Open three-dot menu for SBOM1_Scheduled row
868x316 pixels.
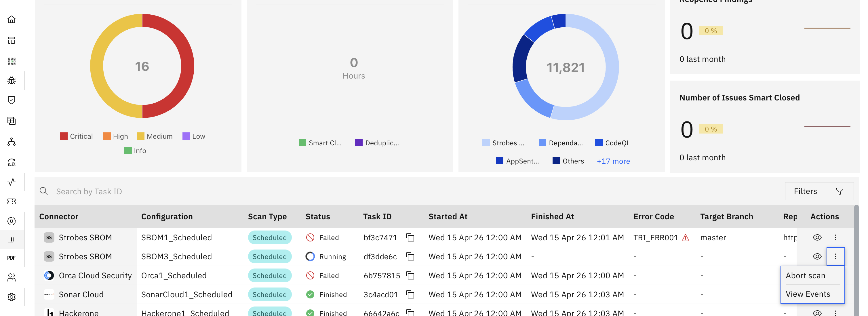pyautogui.click(x=835, y=237)
